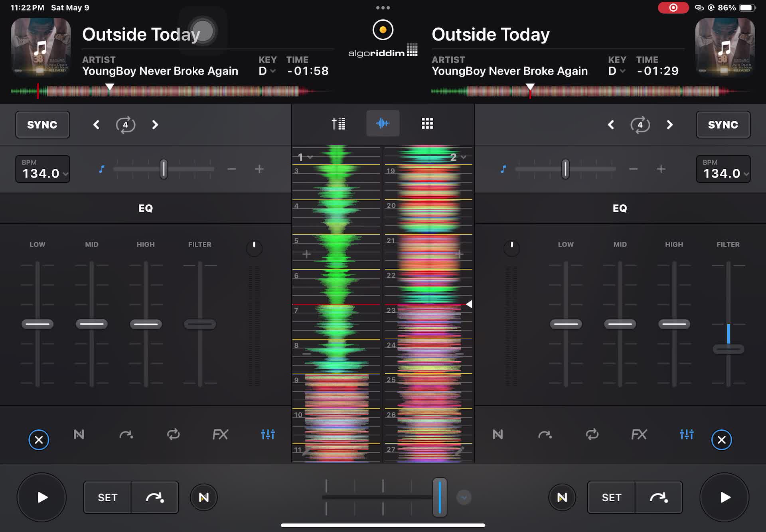Open the Neural Mix icon on left deck tools
Image resolution: width=766 pixels, height=532 pixels.
click(x=79, y=434)
